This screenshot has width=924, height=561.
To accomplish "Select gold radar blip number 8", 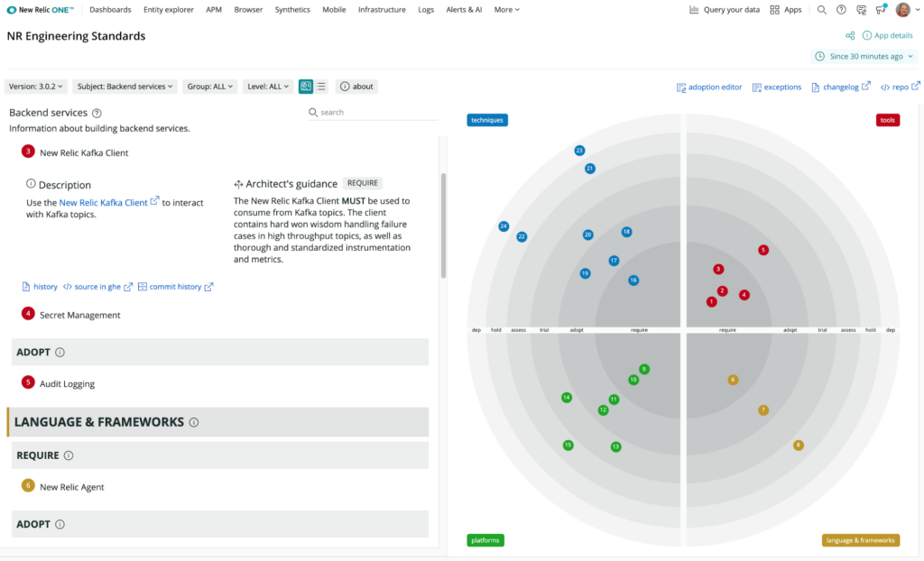I will (799, 445).
